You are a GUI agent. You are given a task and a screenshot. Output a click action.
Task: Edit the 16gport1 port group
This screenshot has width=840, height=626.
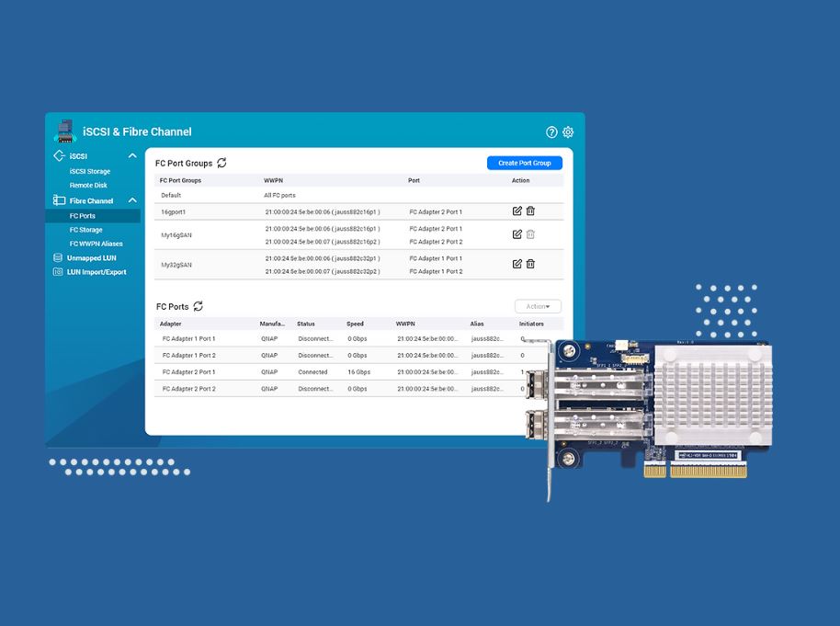point(516,211)
